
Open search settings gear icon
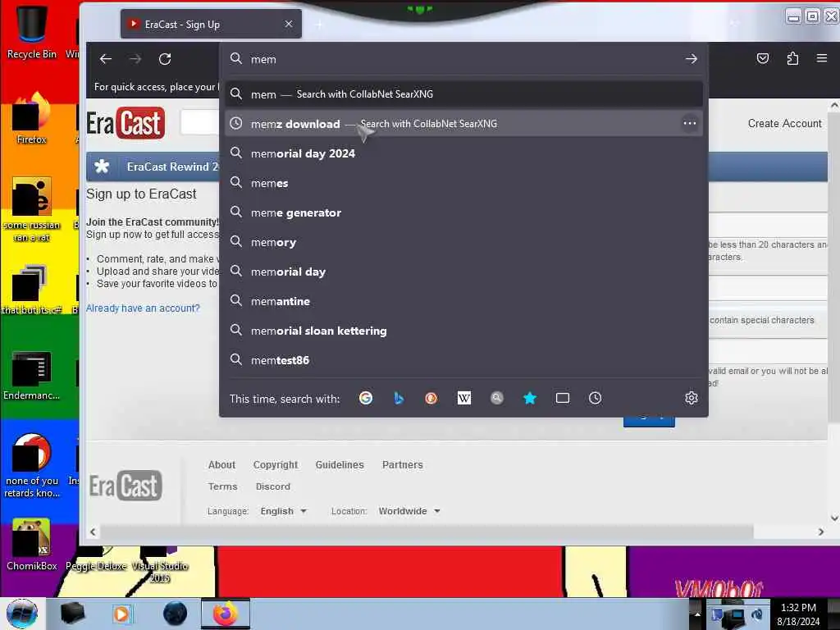click(x=691, y=398)
